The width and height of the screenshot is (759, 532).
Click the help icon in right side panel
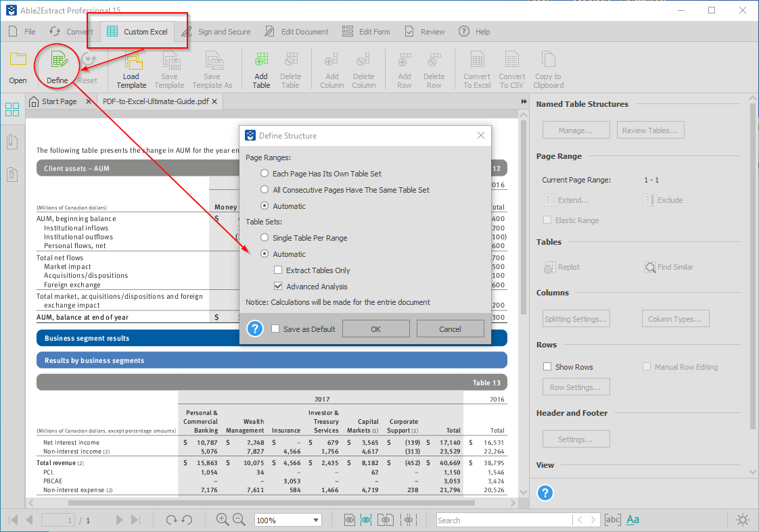coord(545,493)
